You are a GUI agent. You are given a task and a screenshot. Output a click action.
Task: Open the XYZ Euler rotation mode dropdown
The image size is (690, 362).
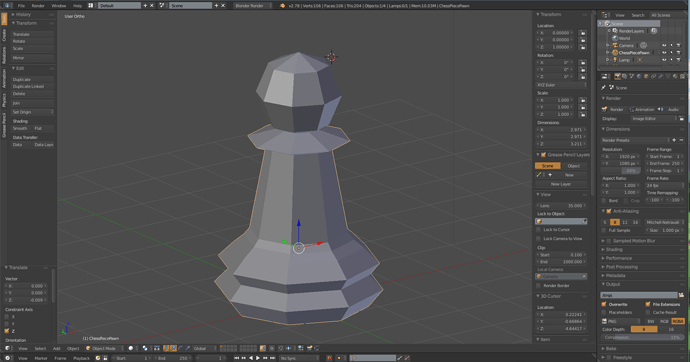tap(562, 85)
